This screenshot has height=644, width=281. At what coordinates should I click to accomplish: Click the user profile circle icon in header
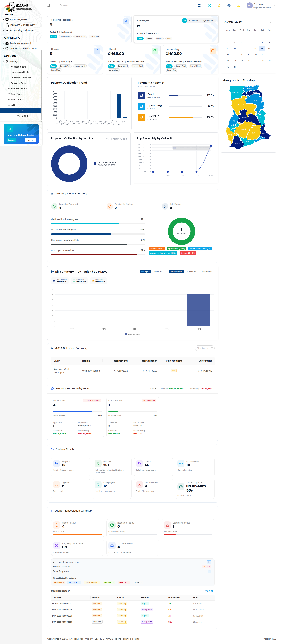(210, 5)
